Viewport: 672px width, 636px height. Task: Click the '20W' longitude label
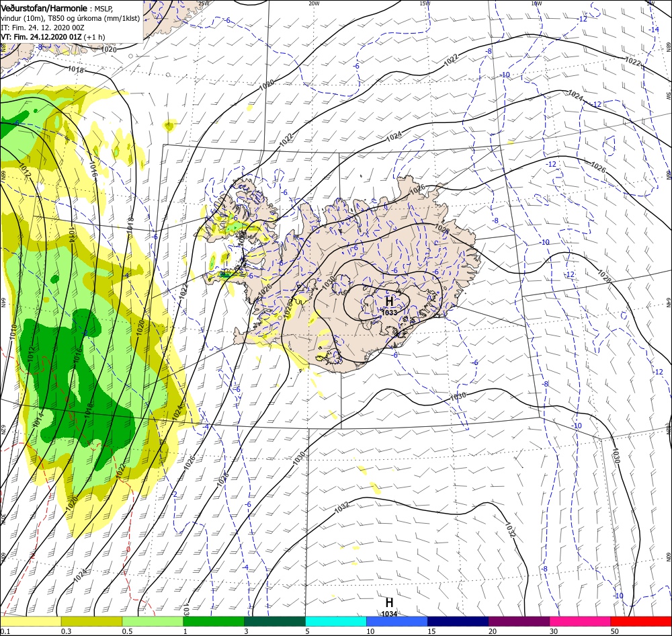pos(314,3)
